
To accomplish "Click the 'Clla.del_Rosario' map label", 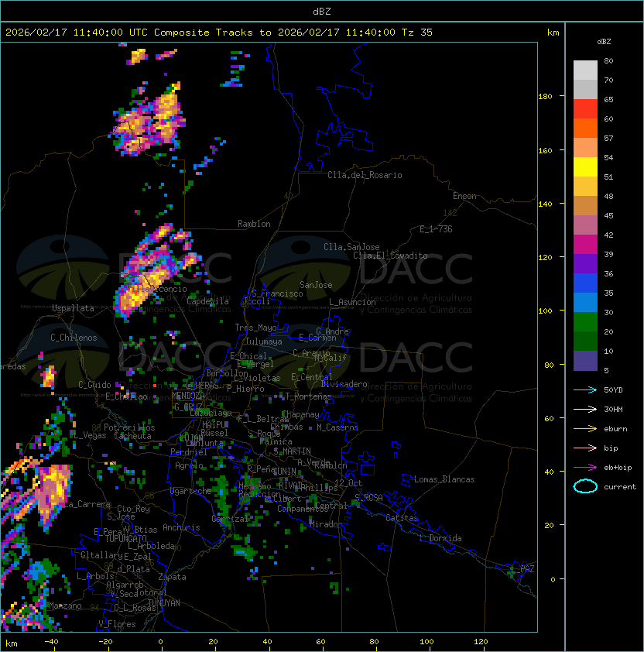I will pos(365,175).
